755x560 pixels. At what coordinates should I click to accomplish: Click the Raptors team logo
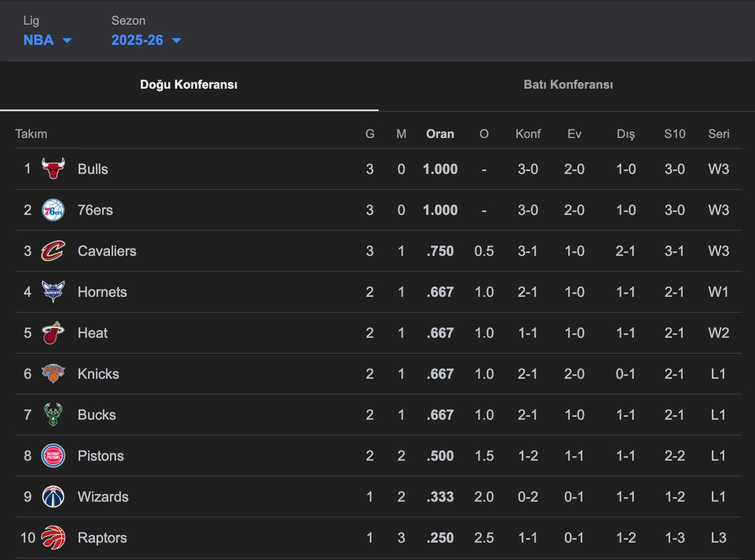pos(53,538)
